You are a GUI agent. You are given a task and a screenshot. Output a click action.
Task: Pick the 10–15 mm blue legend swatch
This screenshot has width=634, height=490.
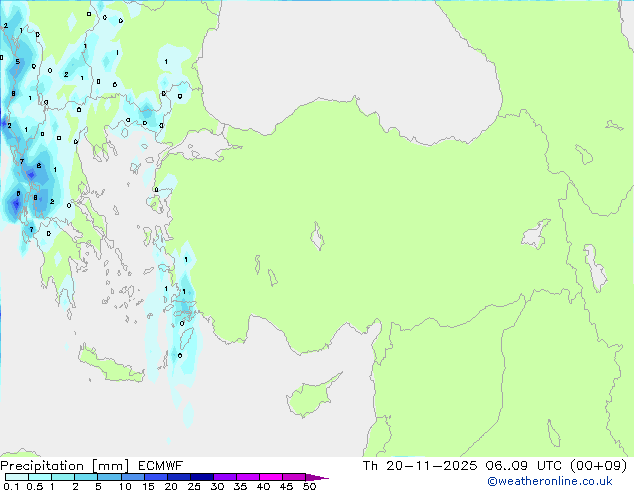pos(132,477)
